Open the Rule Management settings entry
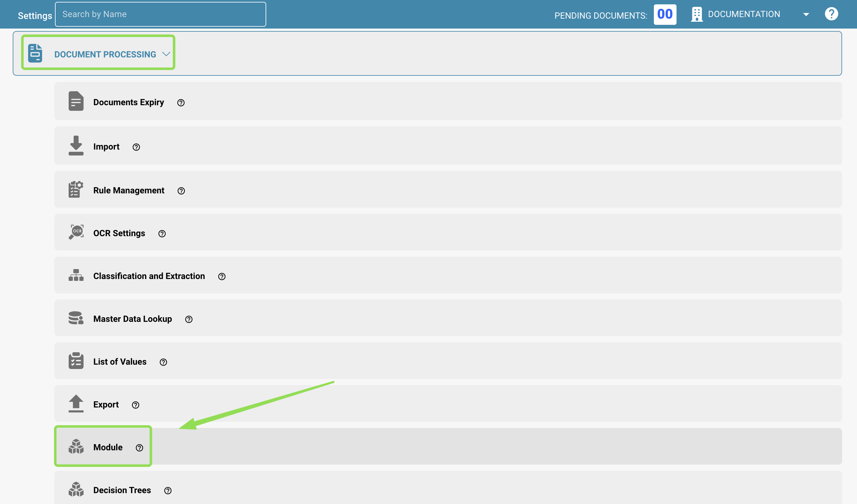The image size is (857, 504). [x=448, y=189]
